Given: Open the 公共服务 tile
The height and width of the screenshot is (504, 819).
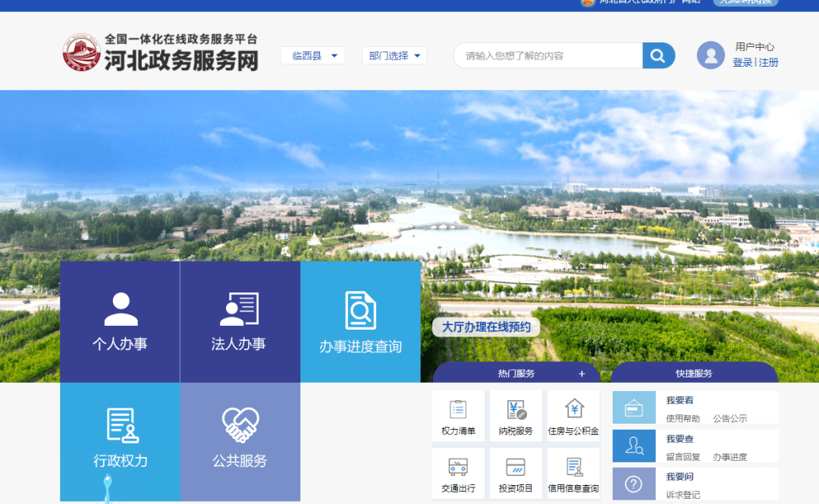Looking at the screenshot, I should coord(240,442).
